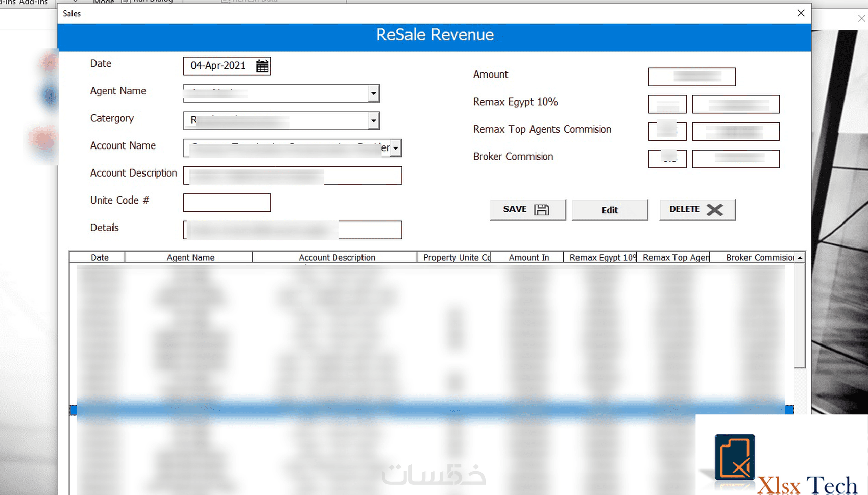Click the records list vertical scrollbar thumb
Screen dimensions: 868x495
point(800,315)
